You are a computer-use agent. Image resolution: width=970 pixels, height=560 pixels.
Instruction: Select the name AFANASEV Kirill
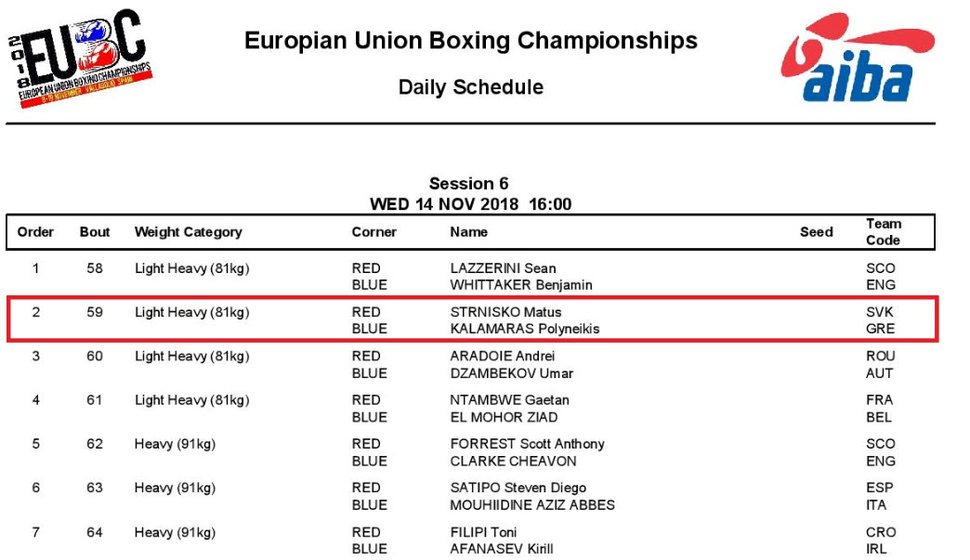click(502, 549)
